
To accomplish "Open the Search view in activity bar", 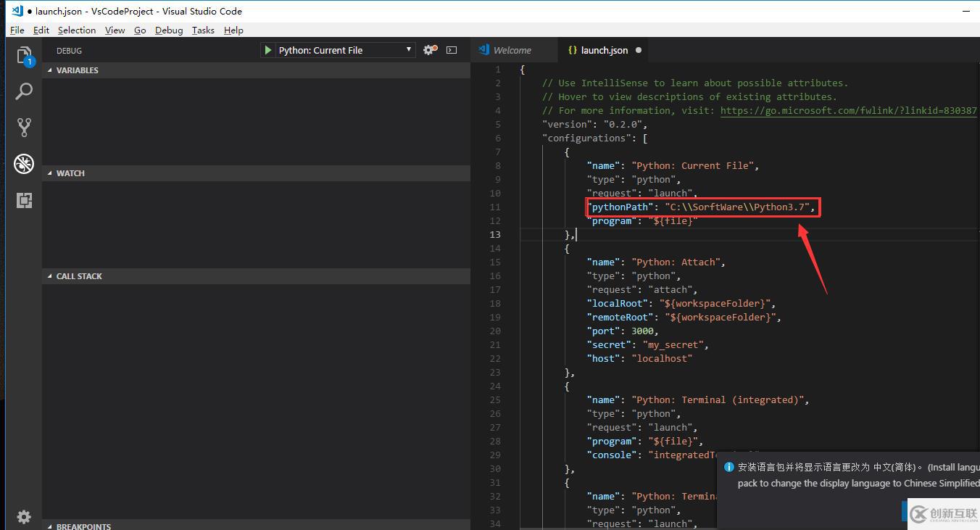I will [24, 91].
